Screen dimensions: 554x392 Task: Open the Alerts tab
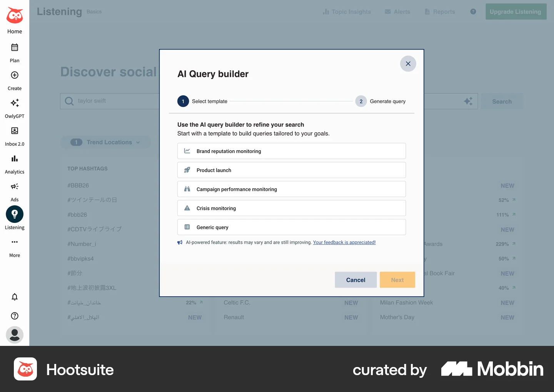point(398,12)
